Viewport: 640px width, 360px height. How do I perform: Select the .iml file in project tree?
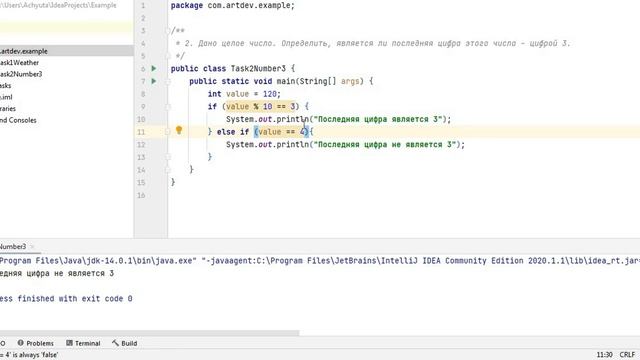[x=6, y=97]
